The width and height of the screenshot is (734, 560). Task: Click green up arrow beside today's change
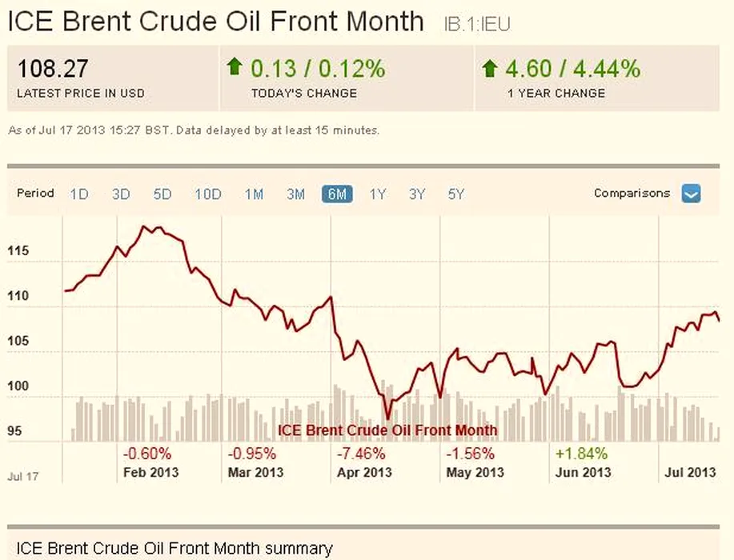(235, 67)
